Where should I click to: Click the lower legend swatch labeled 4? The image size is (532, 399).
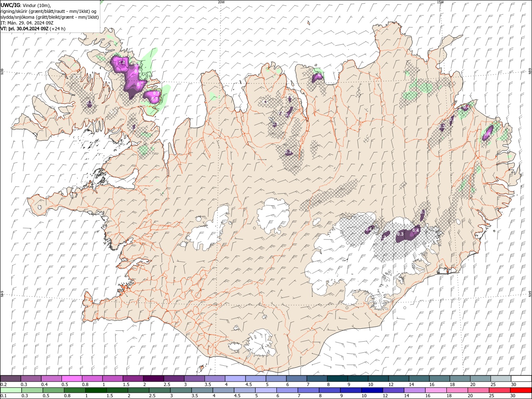pyautogui.click(x=223, y=390)
